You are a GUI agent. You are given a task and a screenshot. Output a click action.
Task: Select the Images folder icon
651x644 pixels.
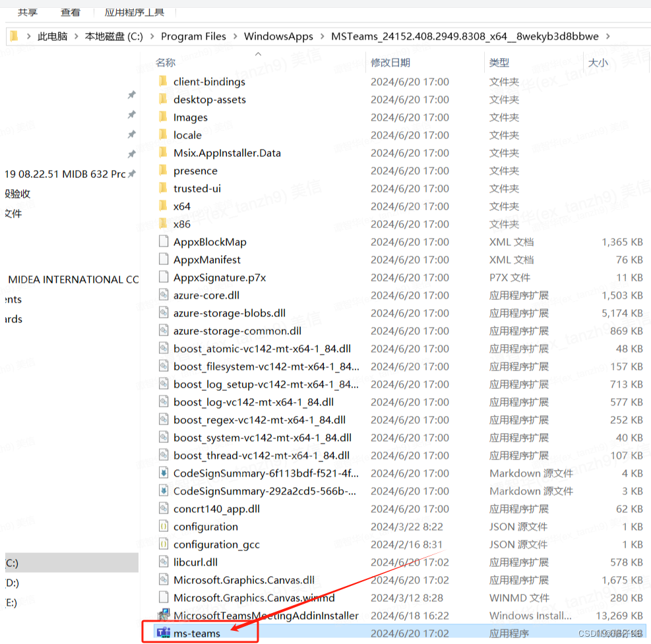click(x=163, y=117)
